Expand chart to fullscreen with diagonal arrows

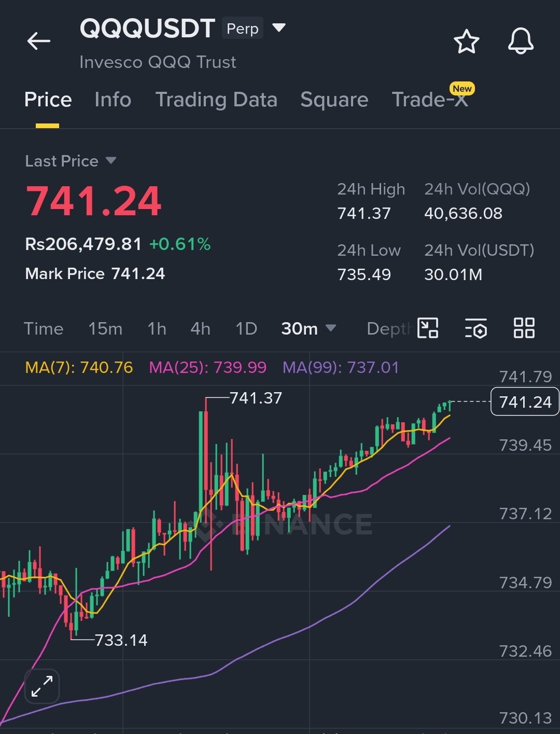pos(42,686)
